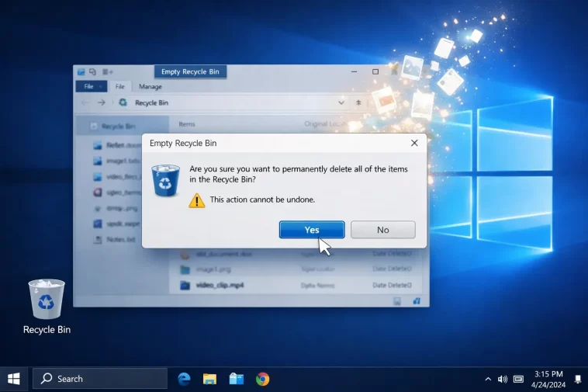Expand the address bar history dropdown
This screenshot has height=392, width=588.
click(341, 102)
